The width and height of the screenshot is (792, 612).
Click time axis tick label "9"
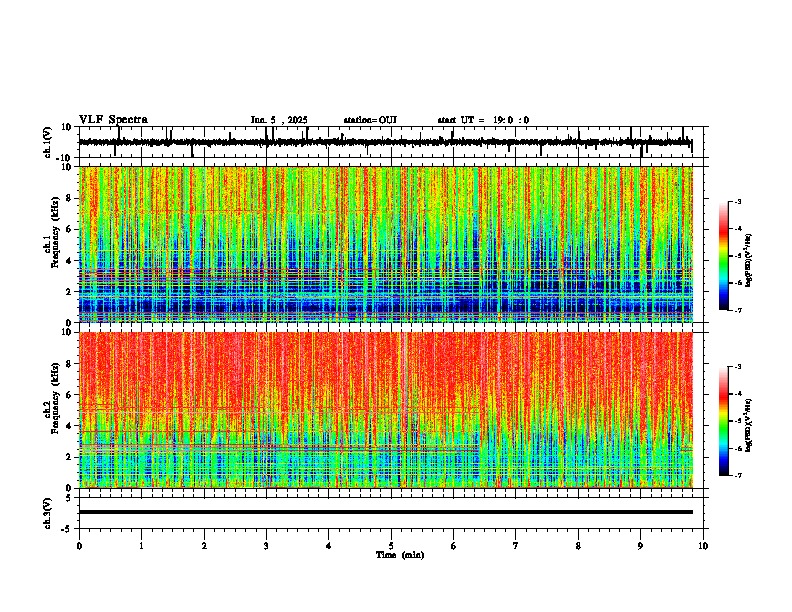pos(640,546)
